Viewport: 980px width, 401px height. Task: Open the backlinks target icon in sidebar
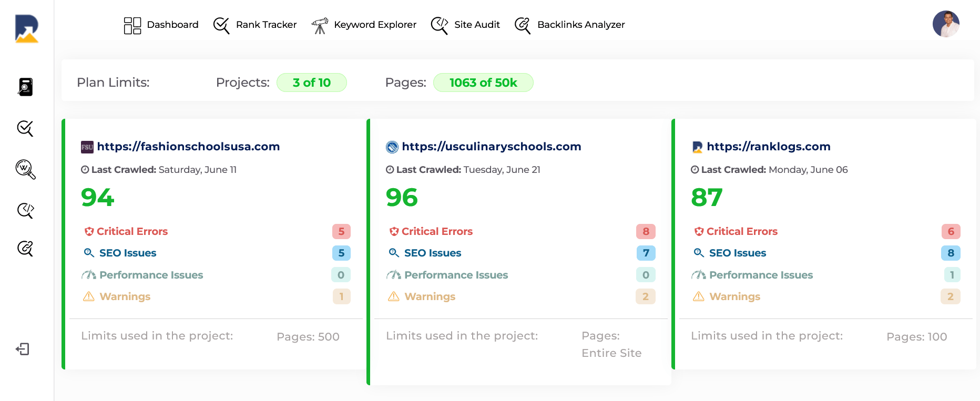25,248
